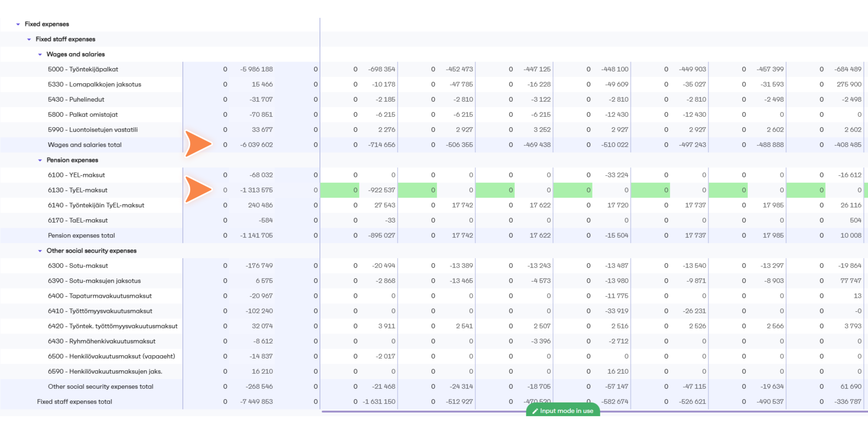Click the 33 677 Luontoisetujen total value
This screenshot has height=434, width=868.
[262, 130]
